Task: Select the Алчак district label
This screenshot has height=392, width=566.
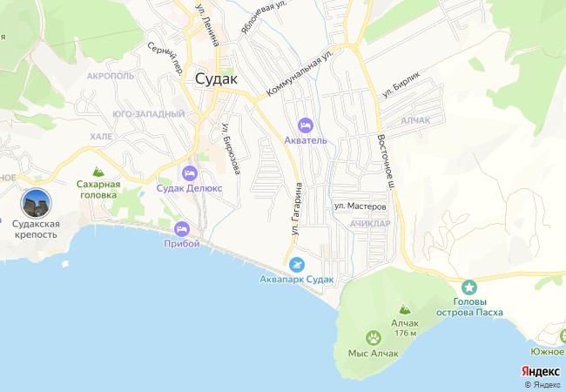Action: [415, 120]
